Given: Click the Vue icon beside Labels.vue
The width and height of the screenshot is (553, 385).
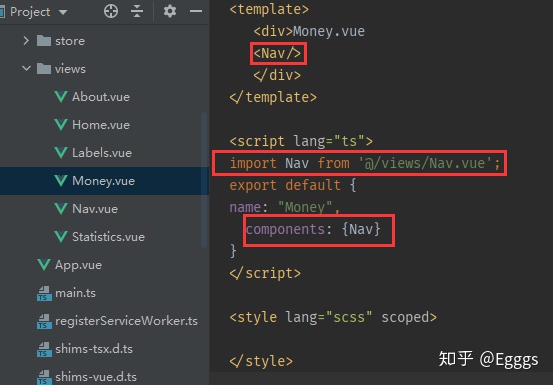Looking at the screenshot, I should [61, 153].
